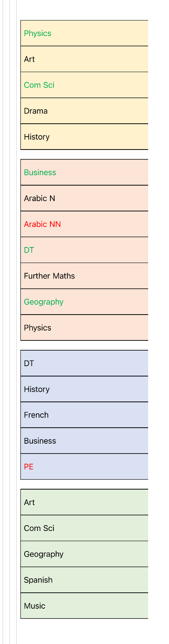The height and width of the screenshot is (644, 169).
Task: Click Art in the green block
Action: pos(84,502)
